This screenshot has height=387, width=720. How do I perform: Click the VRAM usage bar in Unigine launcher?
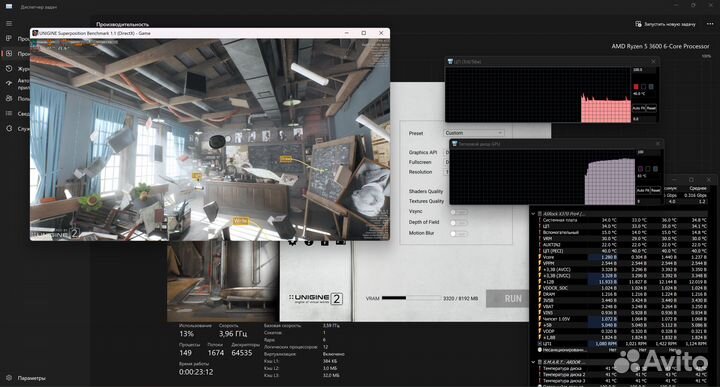(410, 298)
